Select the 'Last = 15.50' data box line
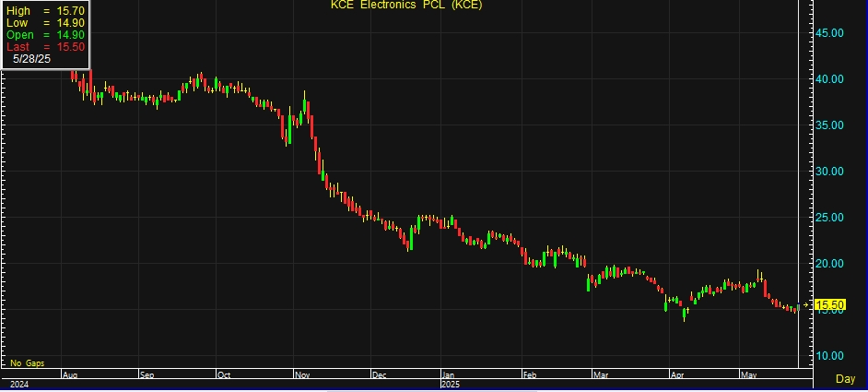The width and height of the screenshot is (868, 392). pos(45,47)
